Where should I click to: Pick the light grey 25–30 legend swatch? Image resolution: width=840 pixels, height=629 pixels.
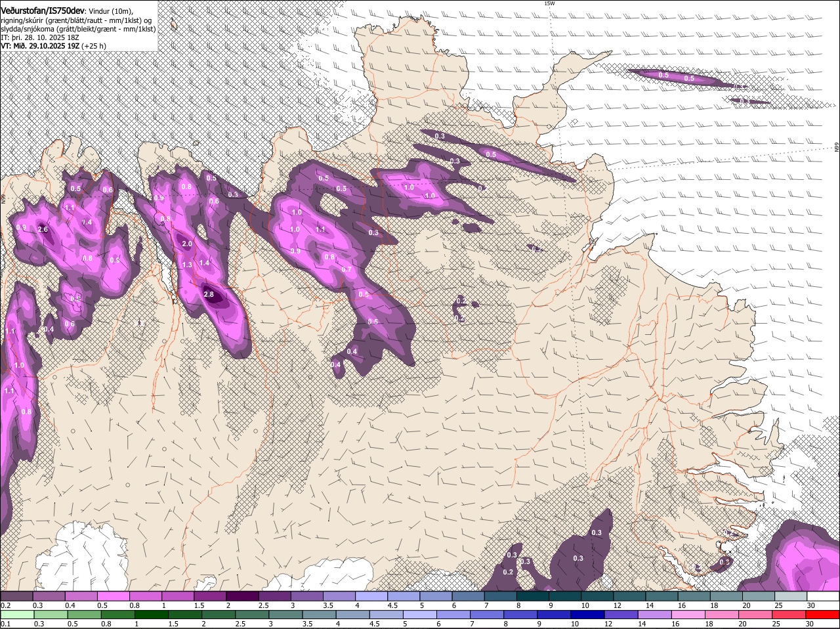(x=790, y=596)
